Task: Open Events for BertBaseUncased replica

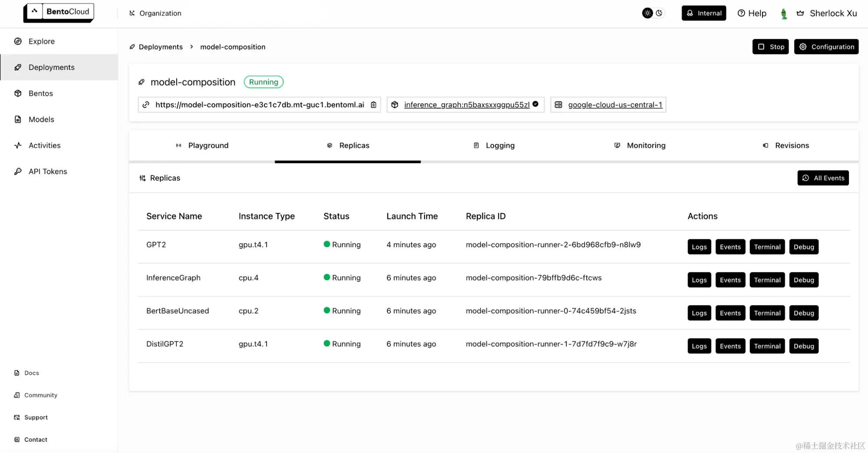Action: [730, 313]
